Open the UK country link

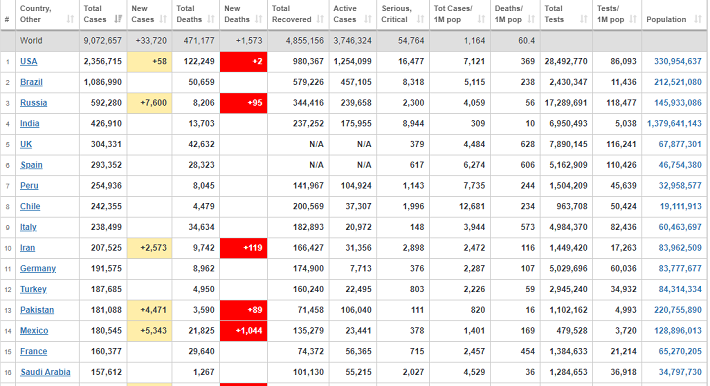pyautogui.click(x=26, y=144)
